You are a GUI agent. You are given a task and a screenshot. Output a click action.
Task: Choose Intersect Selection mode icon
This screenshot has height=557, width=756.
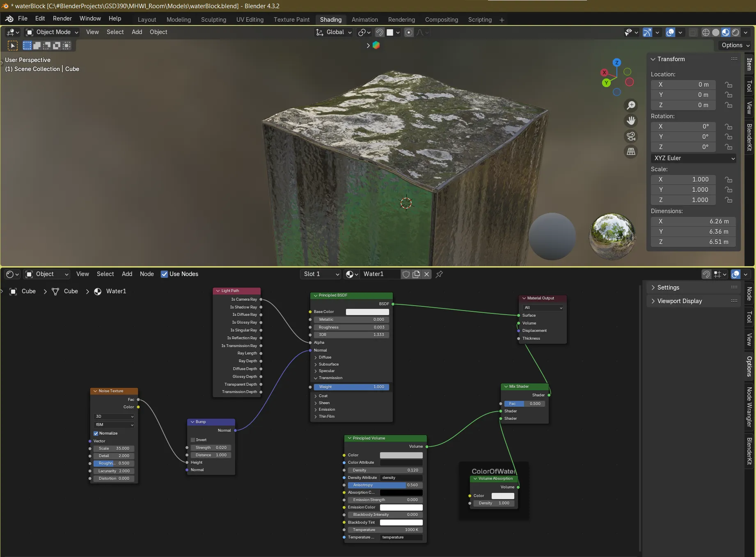(66, 46)
